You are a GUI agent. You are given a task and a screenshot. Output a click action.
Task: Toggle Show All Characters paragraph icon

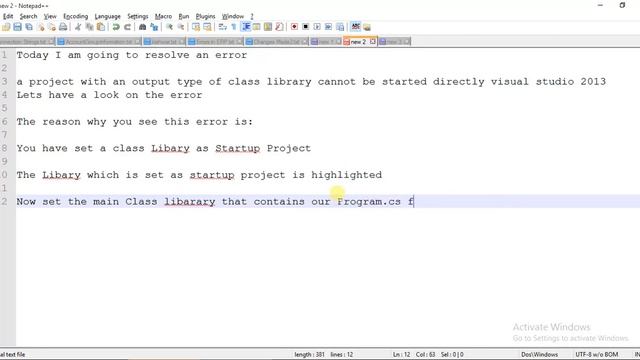(x=234, y=27)
